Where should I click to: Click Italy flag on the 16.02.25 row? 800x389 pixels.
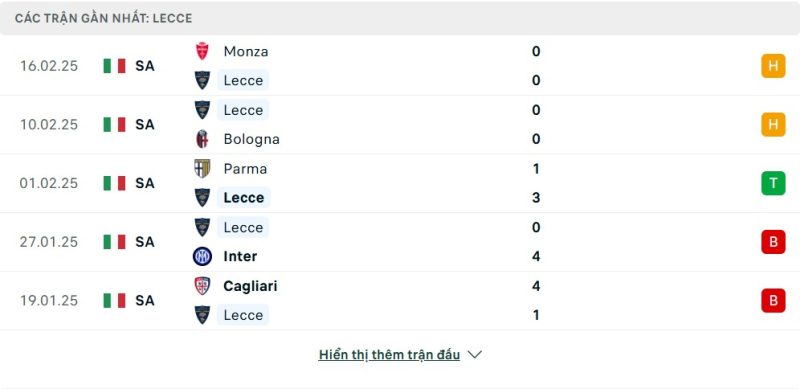(114, 66)
